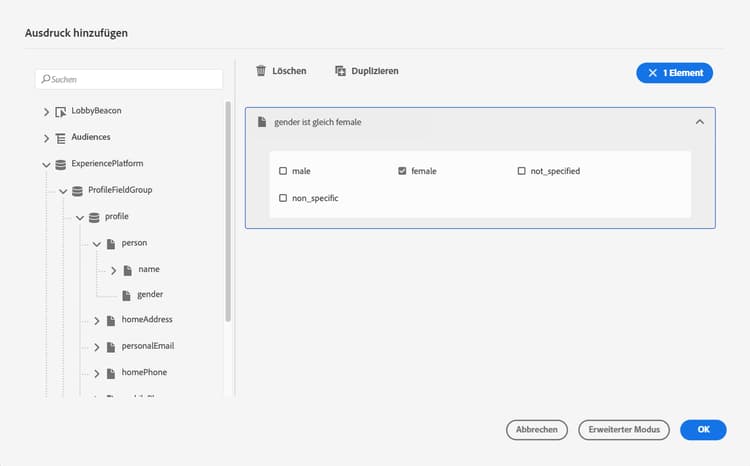Click the Löschen label
Image resolution: width=750 pixels, height=466 pixels.
(x=289, y=71)
